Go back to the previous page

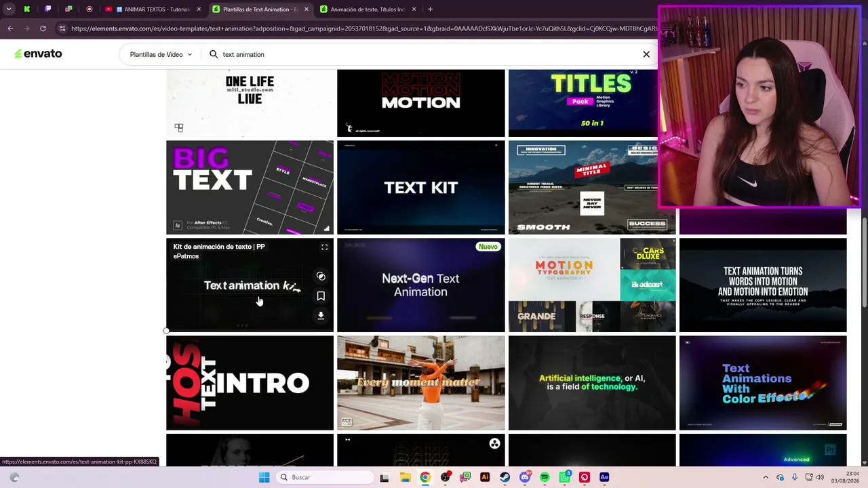click(x=10, y=28)
